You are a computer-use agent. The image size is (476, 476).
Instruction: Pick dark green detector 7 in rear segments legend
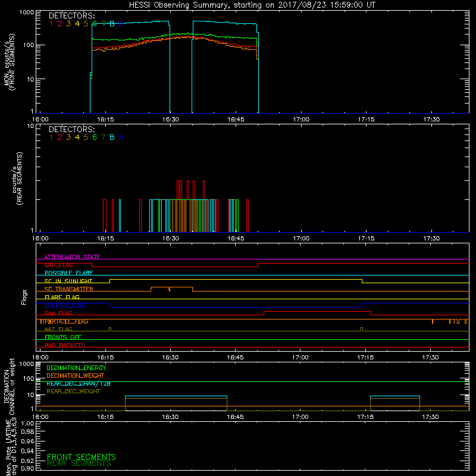tap(103, 137)
